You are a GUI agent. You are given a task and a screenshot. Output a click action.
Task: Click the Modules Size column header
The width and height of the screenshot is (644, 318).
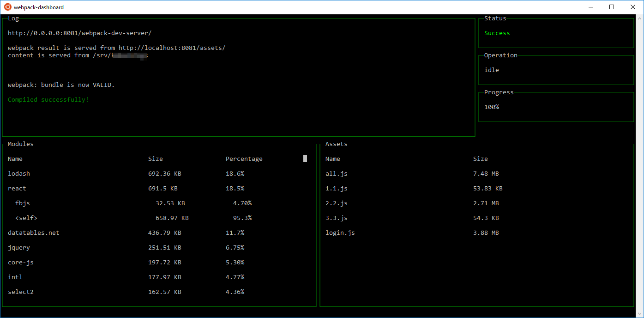tap(156, 159)
